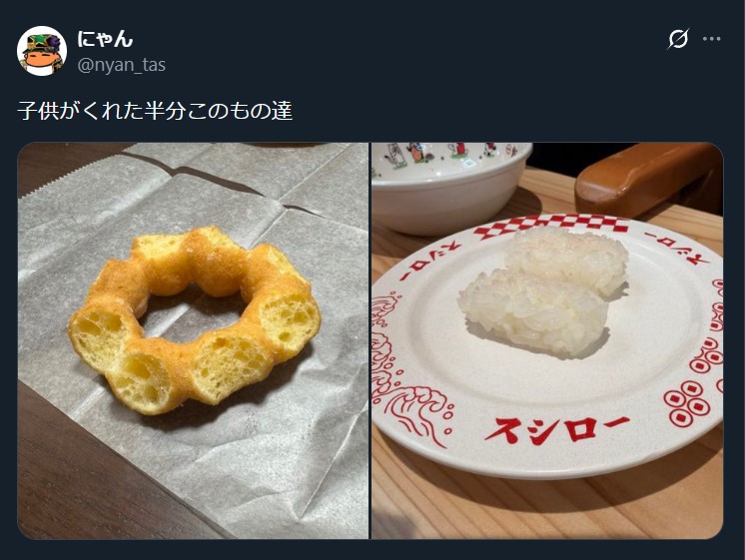Open the three-dot more options menu
Viewport: 745px width, 560px height.
pyautogui.click(x=711, y=39)
